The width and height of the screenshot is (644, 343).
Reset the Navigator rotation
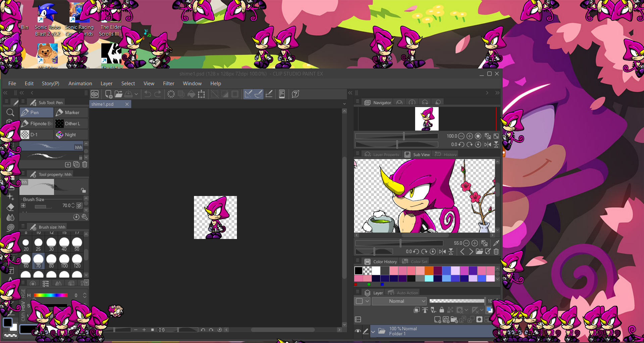tap(478, 145)
